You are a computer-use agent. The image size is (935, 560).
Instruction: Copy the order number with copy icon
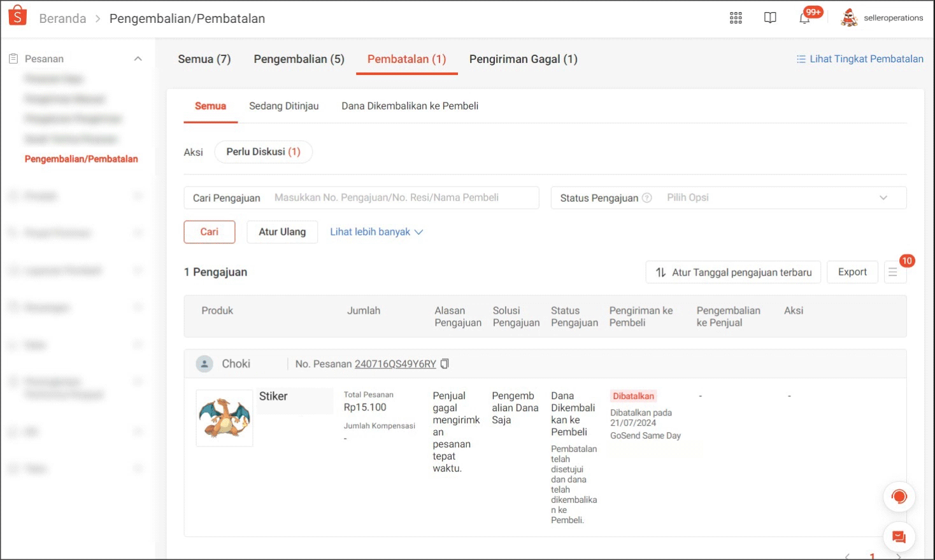point(445,363)
